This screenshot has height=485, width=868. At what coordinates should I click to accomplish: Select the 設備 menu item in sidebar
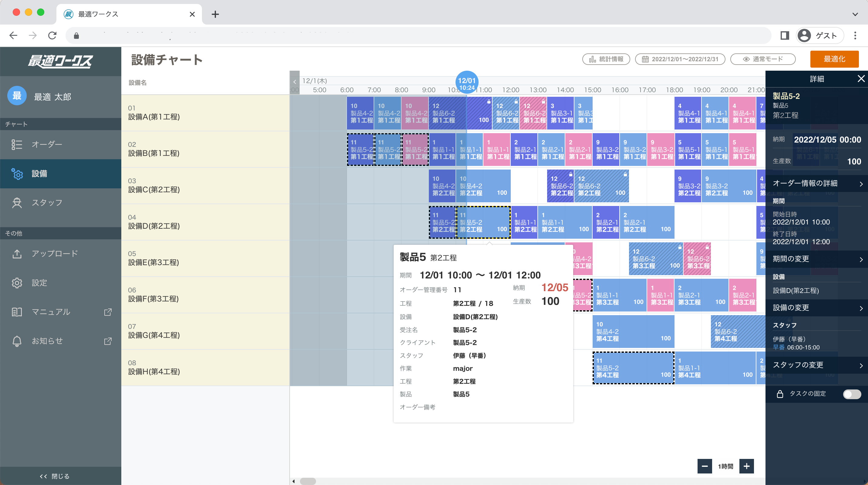[39, 173]
